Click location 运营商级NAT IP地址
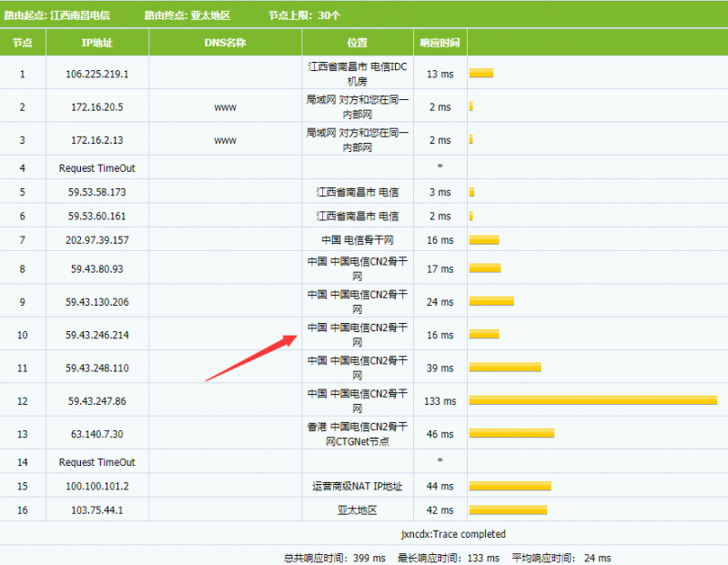The height and width of the screenshot is (565, 728). point(357,486)
